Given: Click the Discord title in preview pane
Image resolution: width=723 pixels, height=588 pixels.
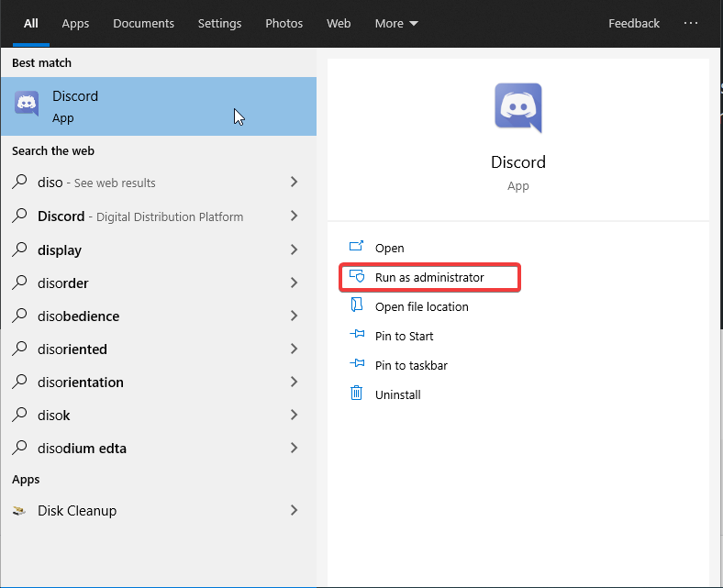Looking at the screenshot, I should pyautogui.click(x=518, y=161).
